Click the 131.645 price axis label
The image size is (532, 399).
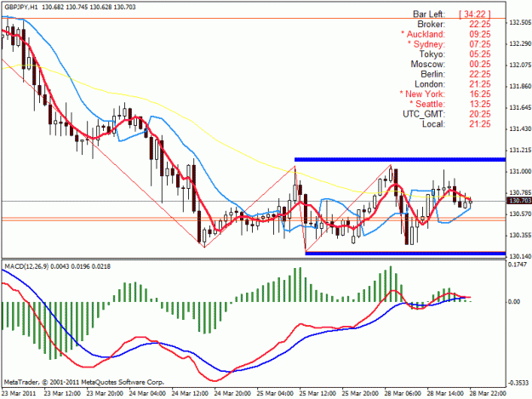520,107
